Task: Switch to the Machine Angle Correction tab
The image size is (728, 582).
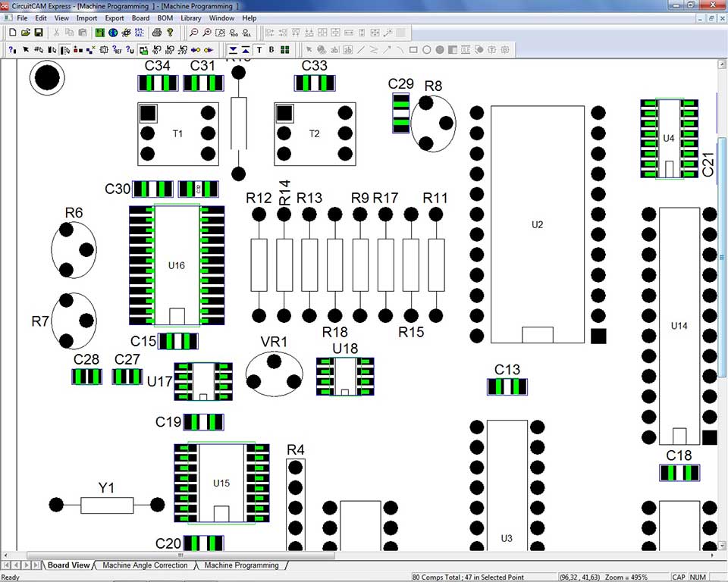Action: click(x=145, y=565)
